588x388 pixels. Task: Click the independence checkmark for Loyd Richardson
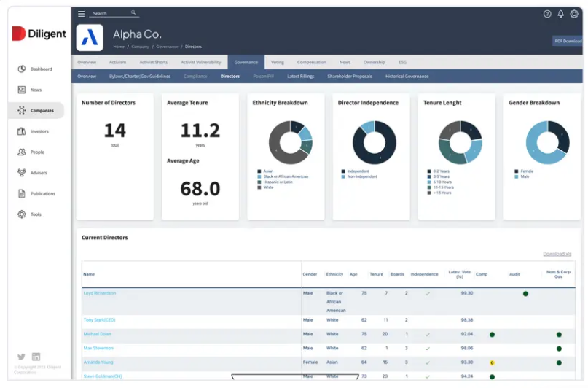click(428, 294)
